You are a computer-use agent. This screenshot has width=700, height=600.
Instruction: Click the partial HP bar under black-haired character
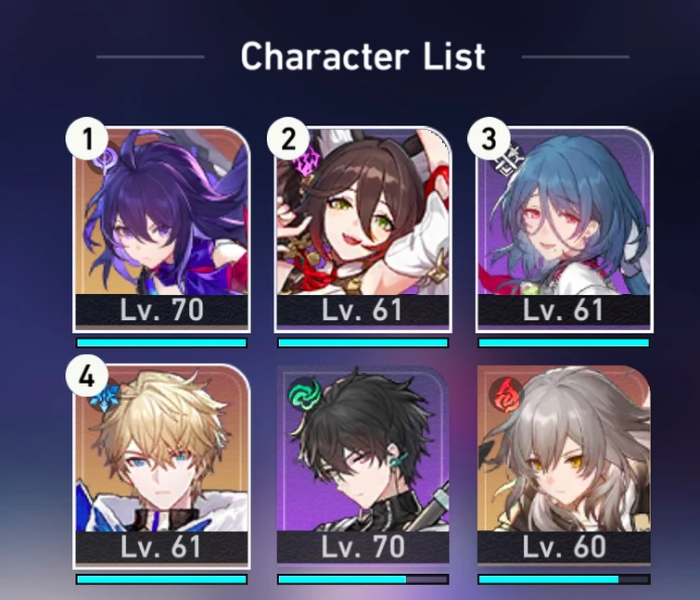(363, 580)
